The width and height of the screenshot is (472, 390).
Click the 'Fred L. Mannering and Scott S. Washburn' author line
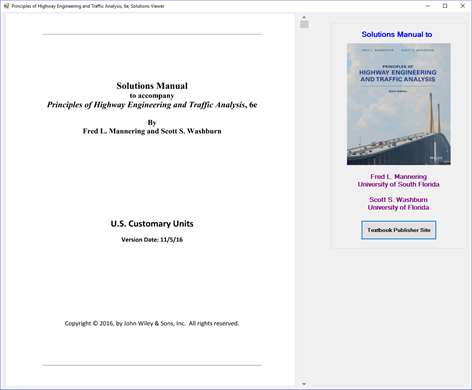(x=152, y=131)
